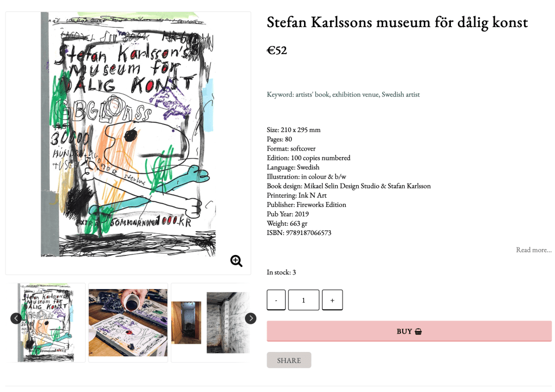Decrease quantity with the minus button
This screenshot has height=392, width=555.
[276, 300]
